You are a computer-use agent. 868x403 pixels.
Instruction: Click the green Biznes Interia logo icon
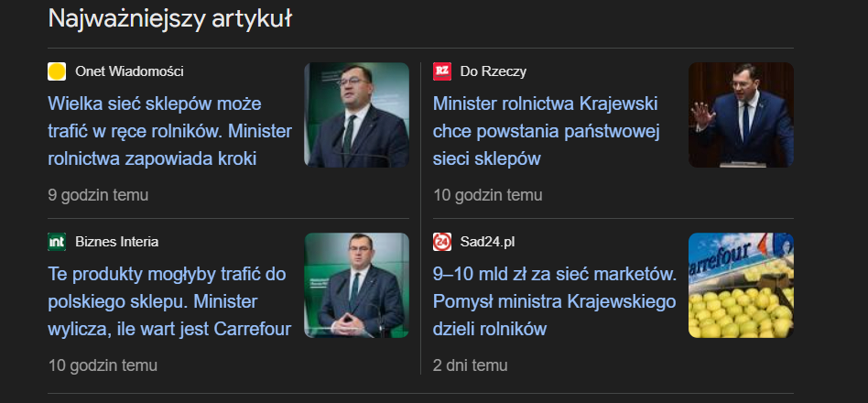(x=57, y=242)
